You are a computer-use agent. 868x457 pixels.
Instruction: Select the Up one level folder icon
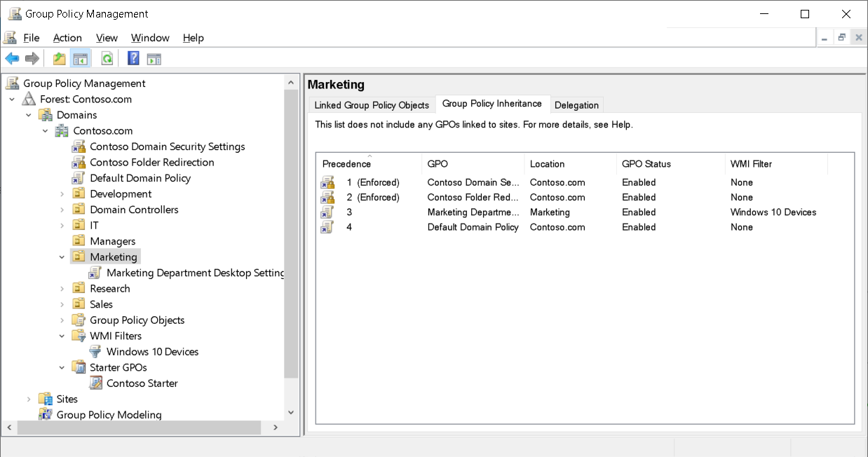(59, 58)
